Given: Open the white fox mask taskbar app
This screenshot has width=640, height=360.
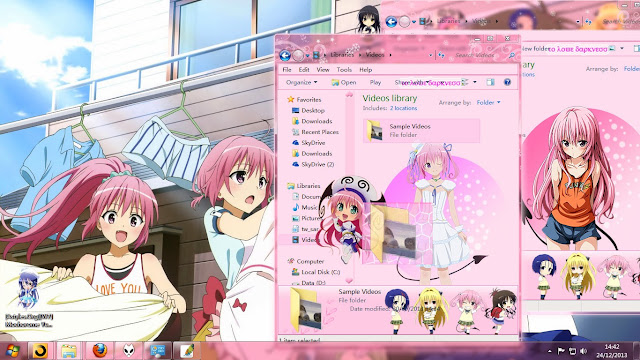Looking at the screenshot, I should (129, 351).
